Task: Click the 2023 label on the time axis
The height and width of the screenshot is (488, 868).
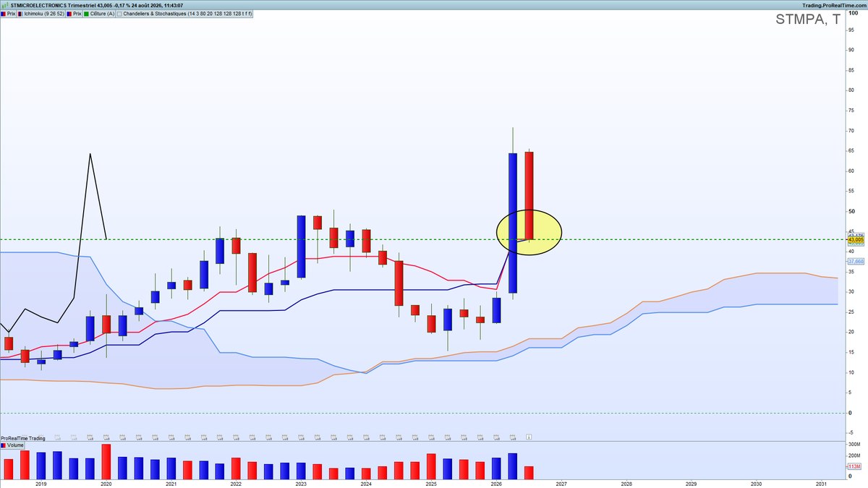Action: [x=301, y=484]
